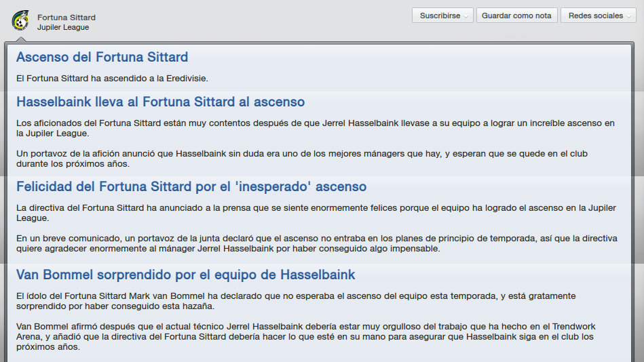Screen dimensions: 644x362
Task: Expand the Redes sociales dropdown
Action: click(x=599, y=16)
